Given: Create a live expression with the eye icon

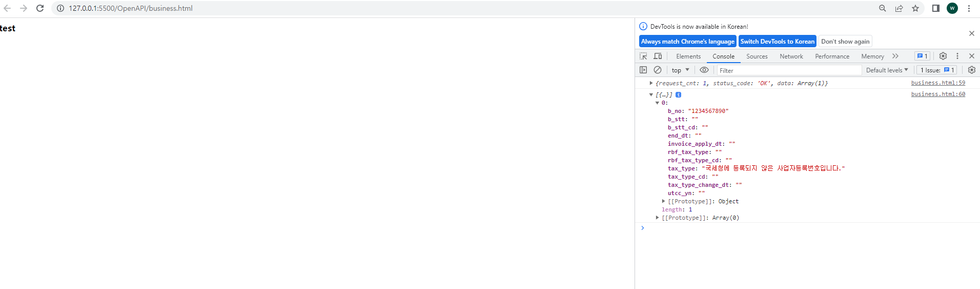Looking at the screenshot, I should (x=704, y=70).
